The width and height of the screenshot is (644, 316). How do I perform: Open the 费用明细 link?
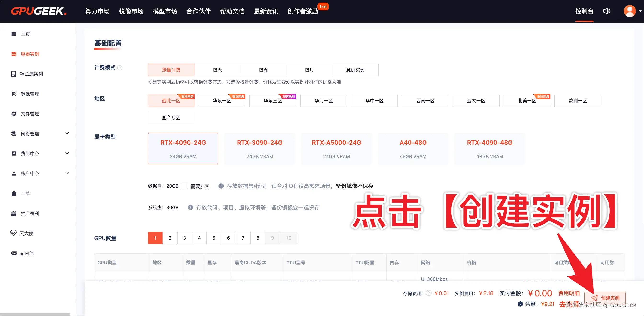[569, 293]
